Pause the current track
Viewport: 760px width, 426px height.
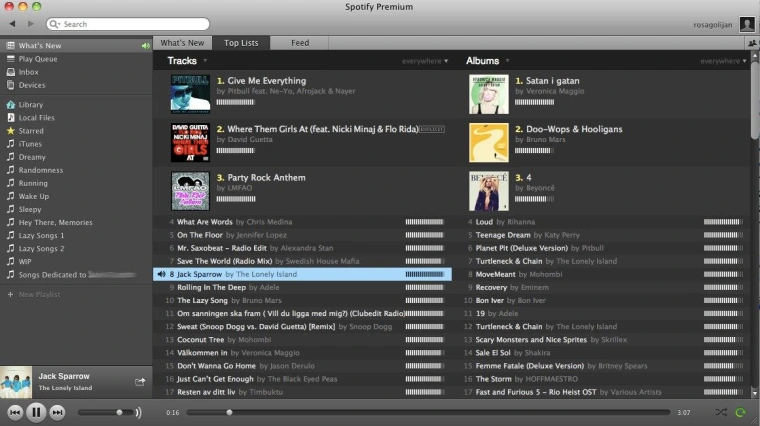click(x=36, y=412)
